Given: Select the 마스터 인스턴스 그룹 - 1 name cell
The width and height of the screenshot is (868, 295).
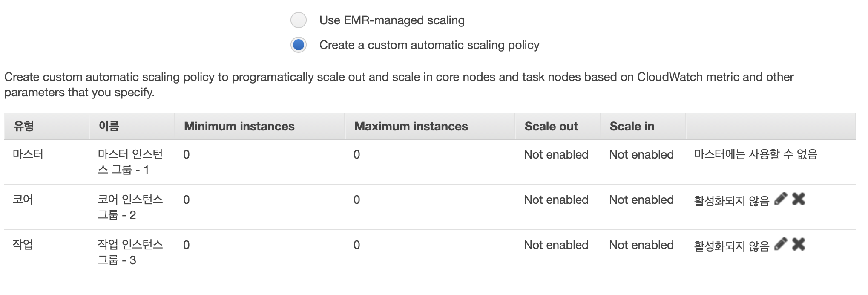Looking at the screenshot, I should click(130, 162).
